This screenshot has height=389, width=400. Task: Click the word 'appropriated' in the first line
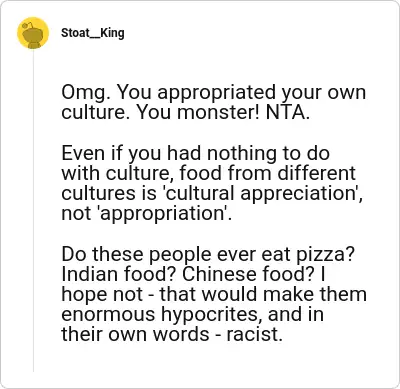point(217,93)
